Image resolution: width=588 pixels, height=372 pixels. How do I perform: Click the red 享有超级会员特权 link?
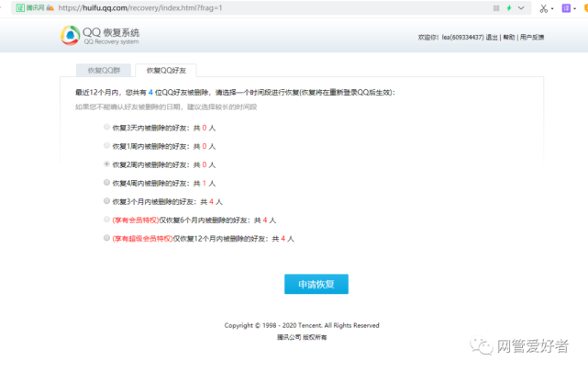pos(142,239)
